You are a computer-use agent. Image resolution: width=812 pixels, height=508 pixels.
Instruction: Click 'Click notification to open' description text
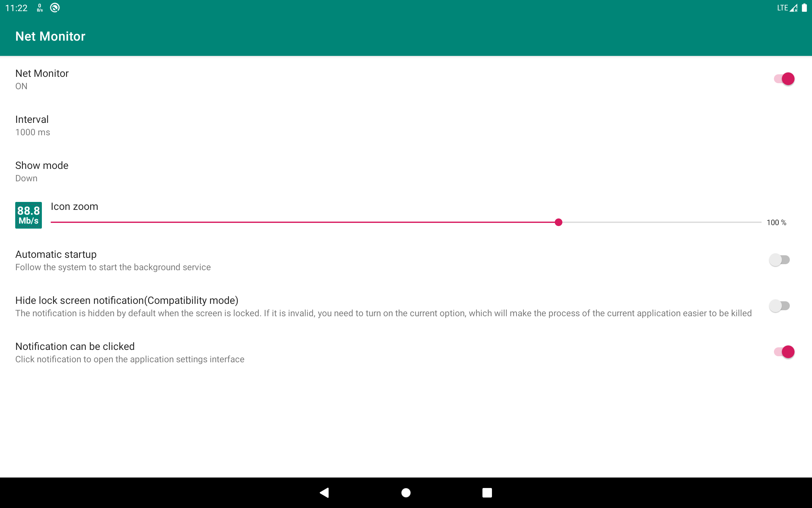[x=130, y=359]
